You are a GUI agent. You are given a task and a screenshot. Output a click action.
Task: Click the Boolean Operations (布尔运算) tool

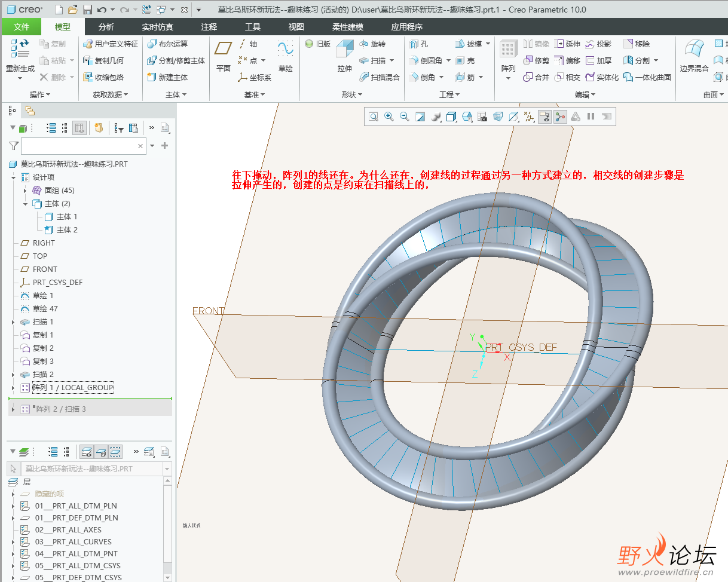point(167,44)
